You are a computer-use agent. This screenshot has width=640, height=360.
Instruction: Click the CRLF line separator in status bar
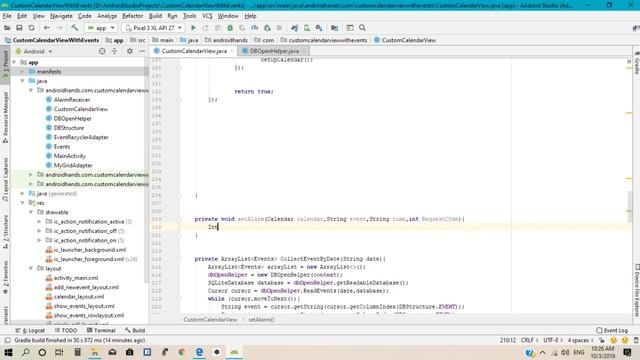tap(529, 340)
